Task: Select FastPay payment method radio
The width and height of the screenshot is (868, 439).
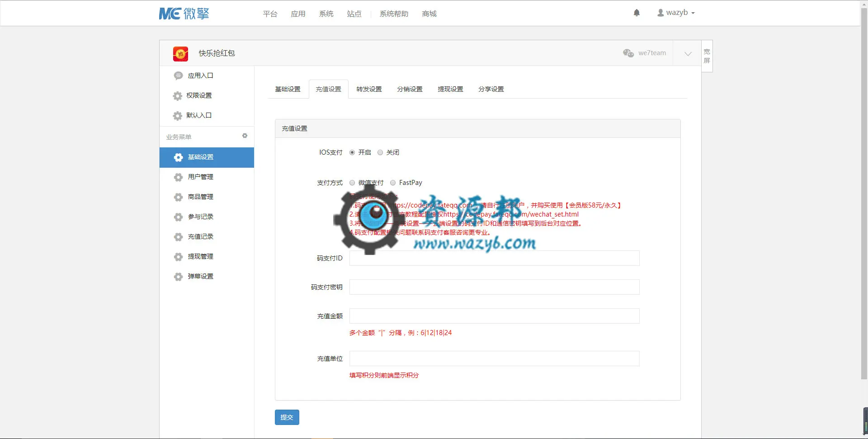Action: click(393, 183)
